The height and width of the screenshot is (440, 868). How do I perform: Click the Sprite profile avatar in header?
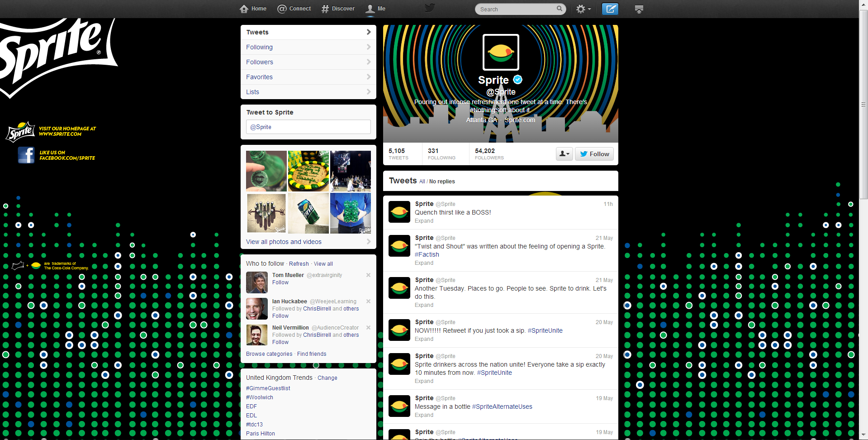pyautogui.click(x=501, y=52)
